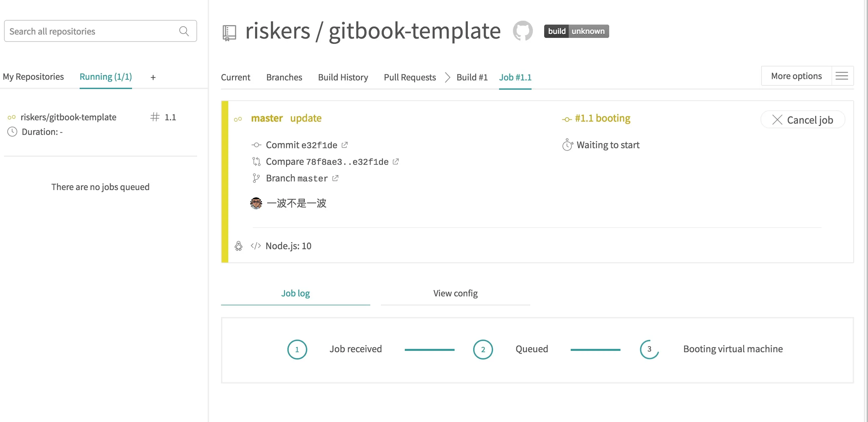Open the Build History tab

(343, 77)
